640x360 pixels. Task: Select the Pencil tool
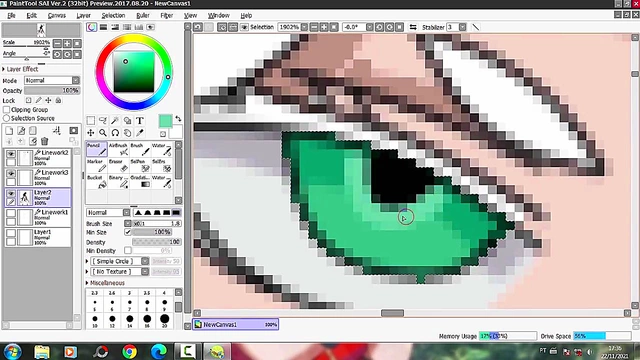(97, 149)
